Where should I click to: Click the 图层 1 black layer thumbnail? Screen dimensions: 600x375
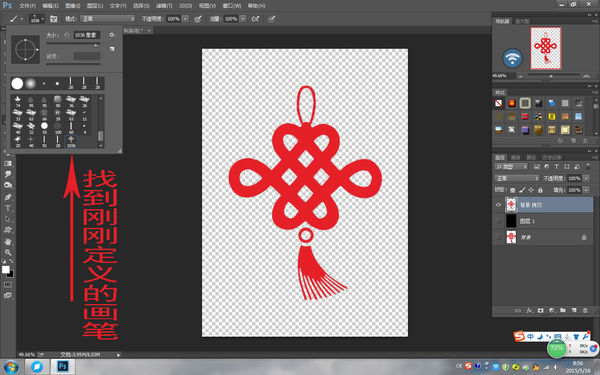(511, 221)
